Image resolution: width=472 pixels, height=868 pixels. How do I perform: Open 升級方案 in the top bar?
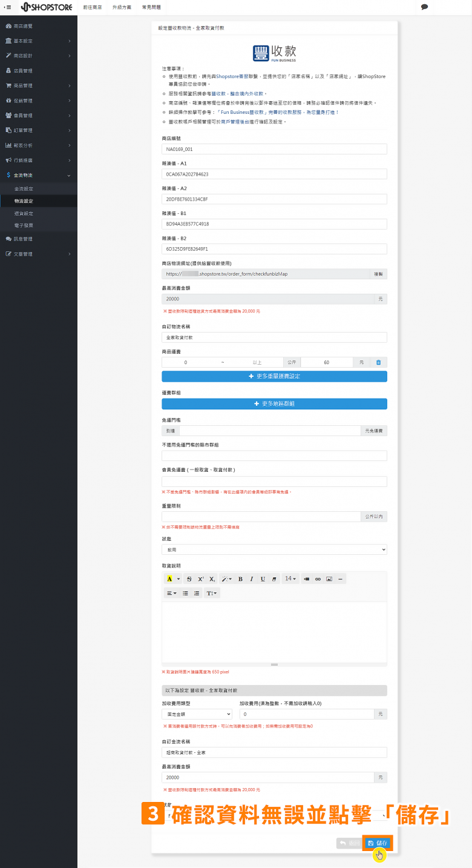click(122, 7)
